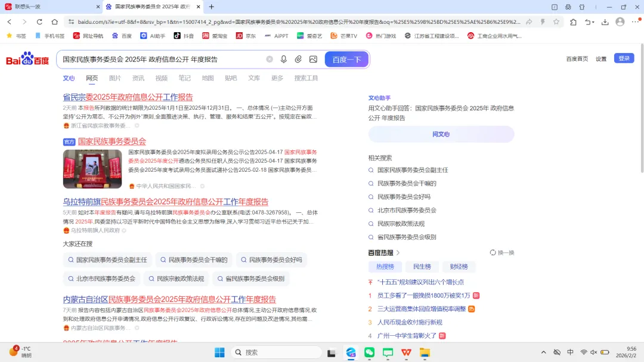Viewport: 644px width, 362px height.
Task: Open hot topic 三大运营商集体回应增值税率调整
Action: pyautogui.click(x=422, y=308)
